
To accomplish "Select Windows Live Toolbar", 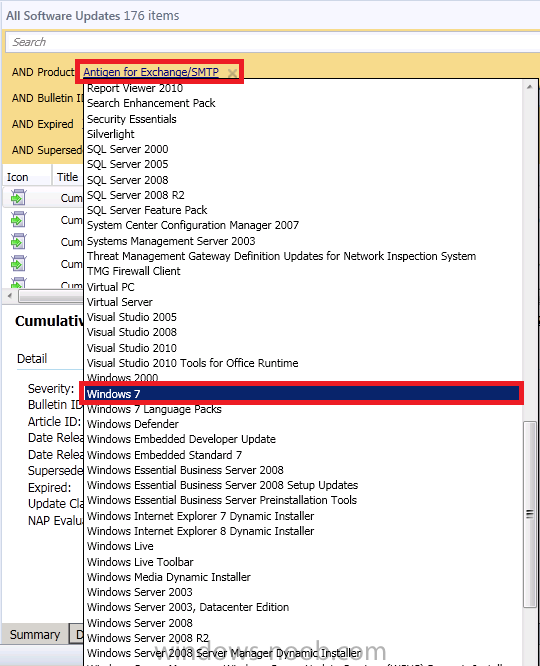I will click(x=140, y=562).
